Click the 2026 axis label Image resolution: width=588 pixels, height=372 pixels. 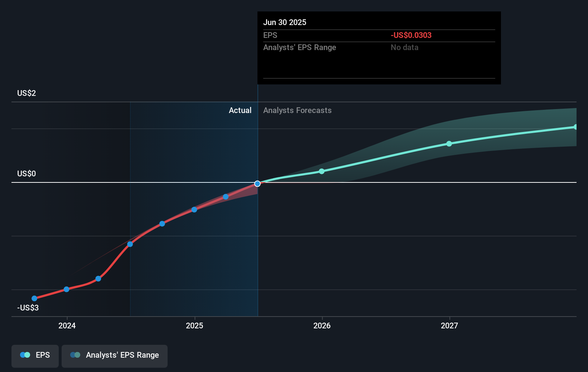[322, 326]
